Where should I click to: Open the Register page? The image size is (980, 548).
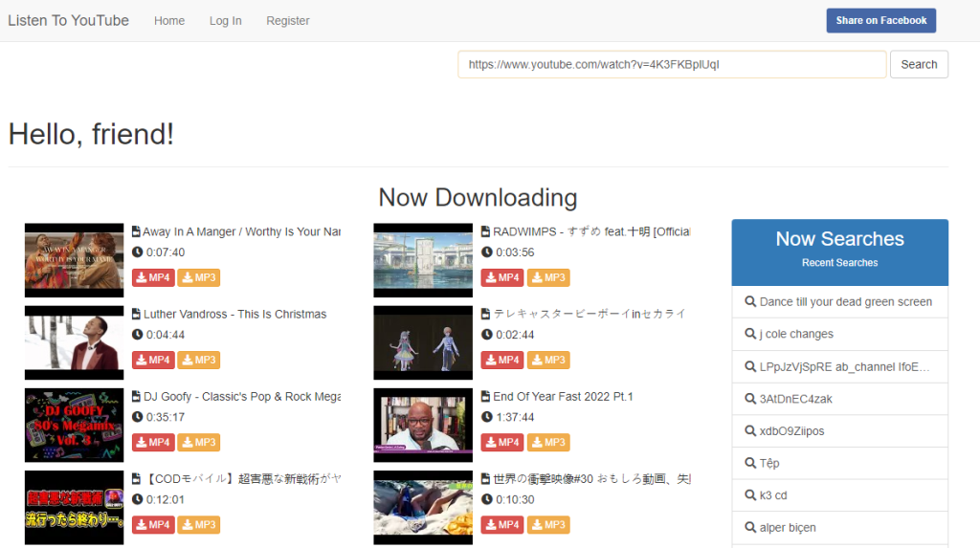pos(288,21)
